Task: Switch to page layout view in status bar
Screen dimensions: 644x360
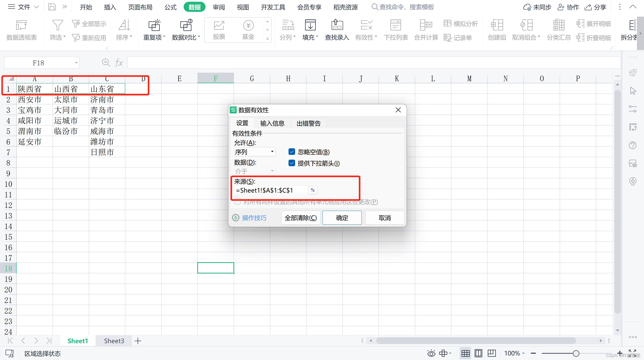Action: tap(478, 353)
